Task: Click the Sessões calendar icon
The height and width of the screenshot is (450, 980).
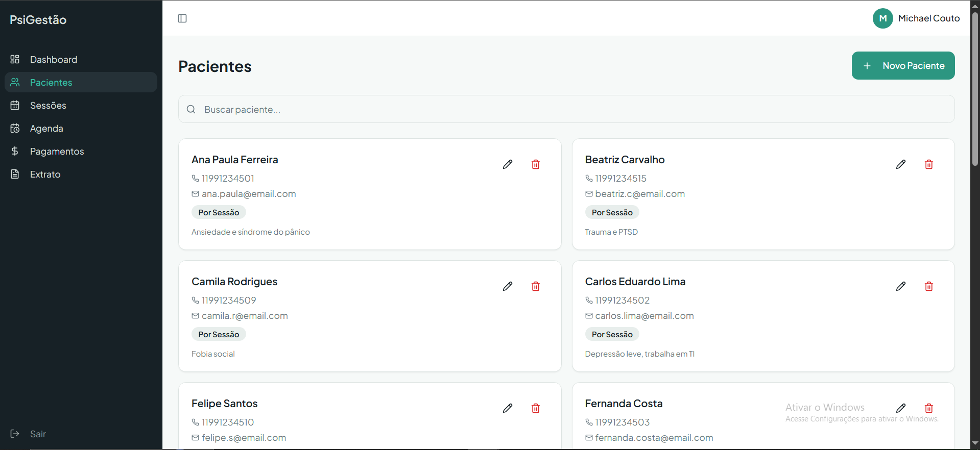Action: (x=15, y=105)
